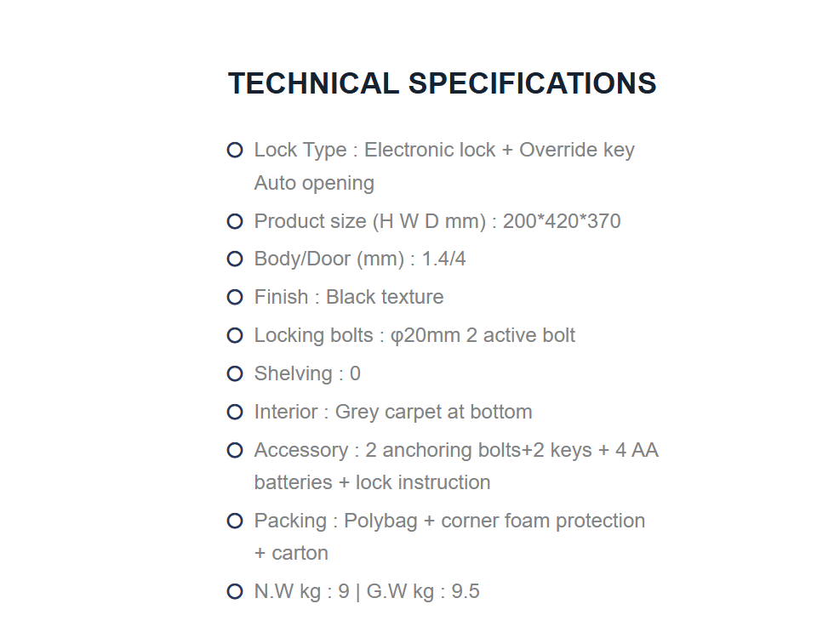The width and height of the screenshot is (840, 638).
Task: Click the bullet circle before N.W kg
Action: [235, 591]
